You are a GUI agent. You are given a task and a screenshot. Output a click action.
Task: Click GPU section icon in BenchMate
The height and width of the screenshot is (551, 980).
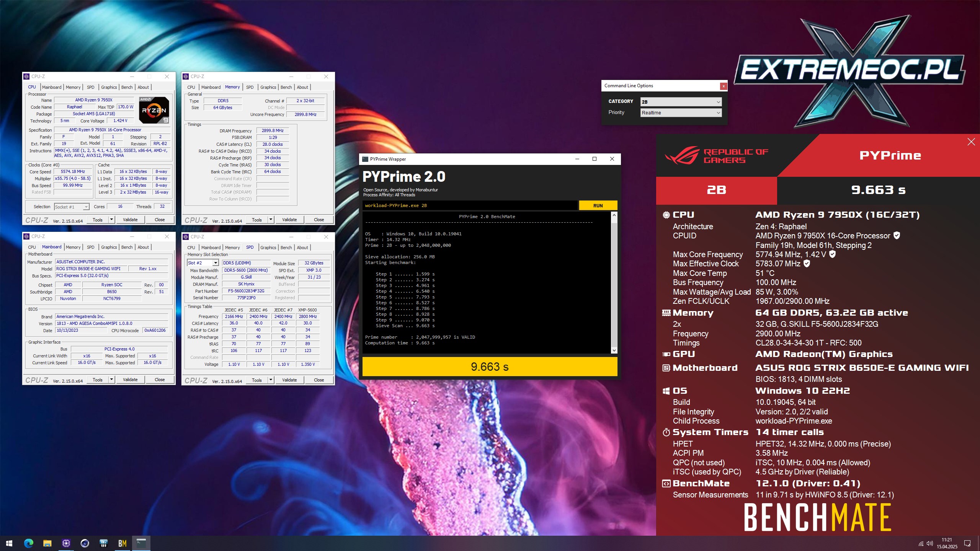[x=666, y=354]
